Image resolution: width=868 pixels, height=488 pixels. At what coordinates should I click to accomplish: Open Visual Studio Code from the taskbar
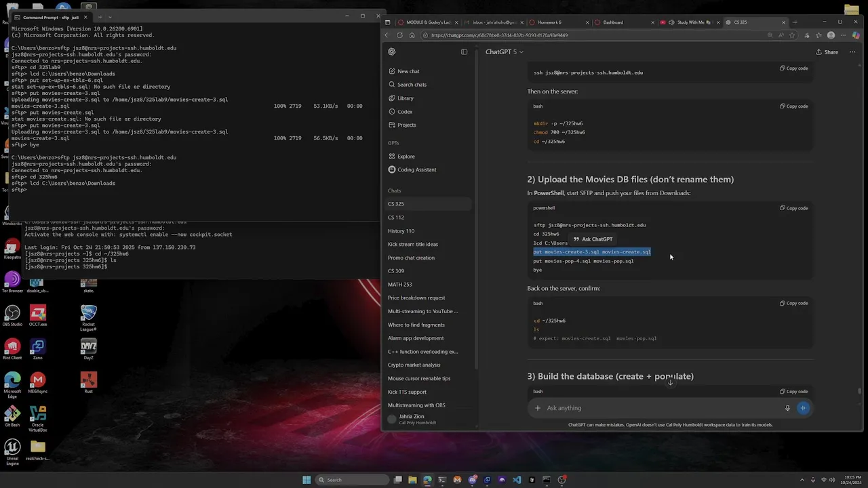517,480
